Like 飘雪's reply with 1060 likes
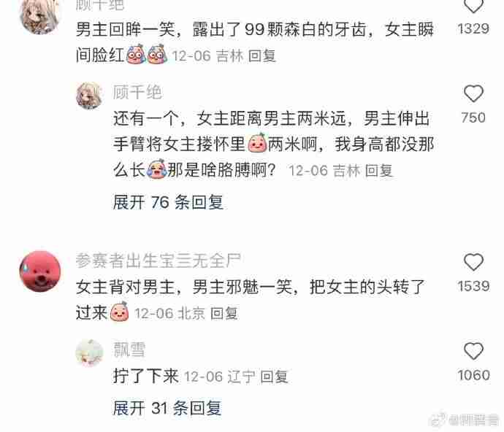This screenshot has height=432, width=504. click(473, 351)
